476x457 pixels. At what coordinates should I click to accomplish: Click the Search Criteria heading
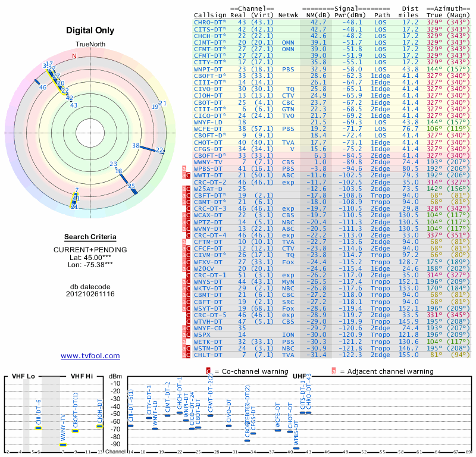click(x=90, y=237)
